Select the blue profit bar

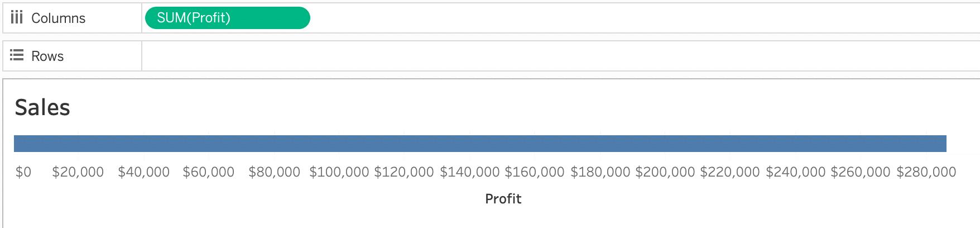pos(480,144)
